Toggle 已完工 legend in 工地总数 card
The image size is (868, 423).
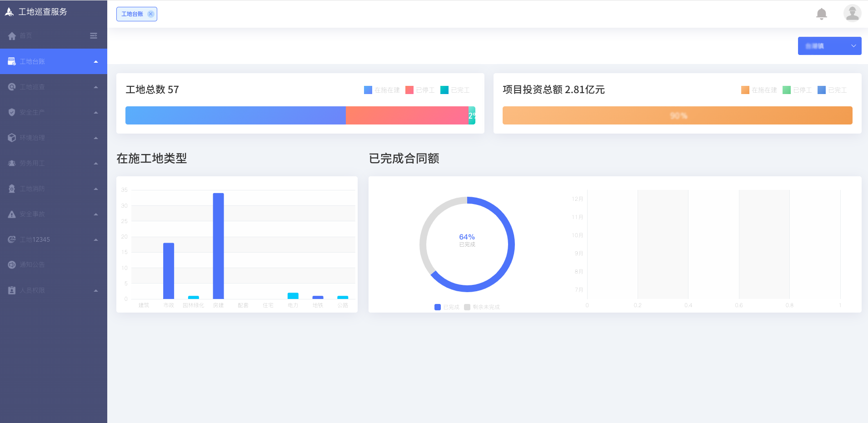[x=455, y=90]
